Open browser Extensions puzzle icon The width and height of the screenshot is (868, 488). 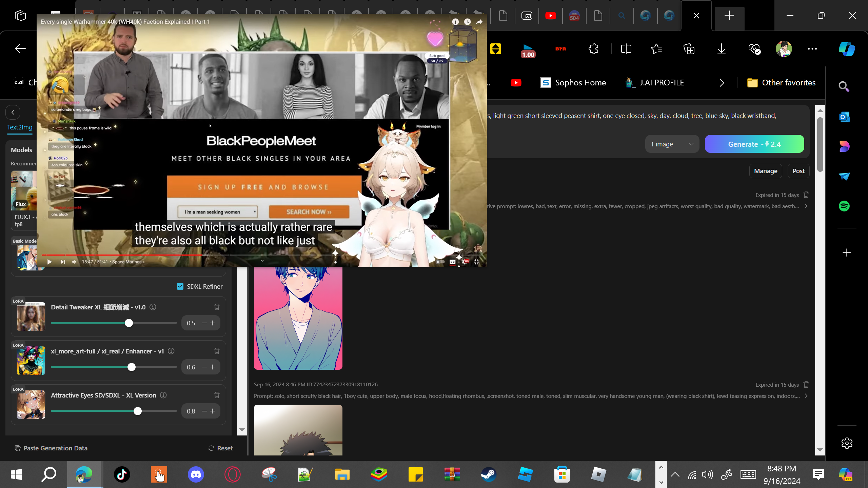point(594,49)
